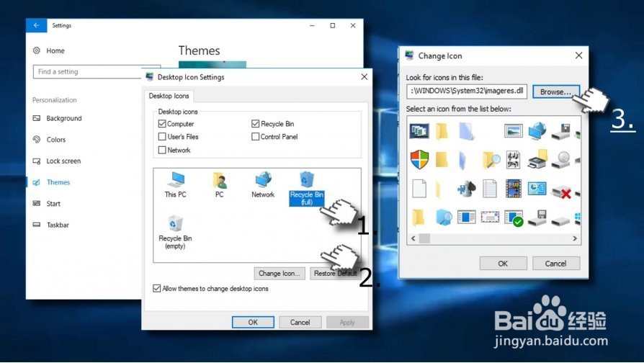Choose the lined notepad page icon
Viewport: 644px width, 363px height.
click(x=490, y=189)
